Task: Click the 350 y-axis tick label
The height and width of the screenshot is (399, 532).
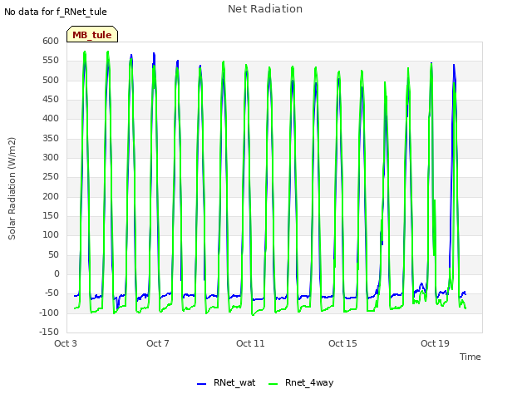Action: click(x=51, y=139)
